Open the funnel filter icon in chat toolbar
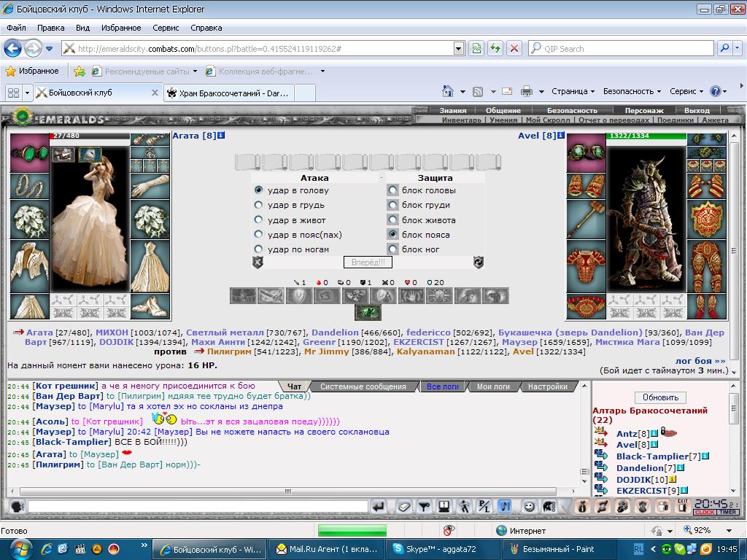Screen dimensions: 747x560 (x=424, y=506)
